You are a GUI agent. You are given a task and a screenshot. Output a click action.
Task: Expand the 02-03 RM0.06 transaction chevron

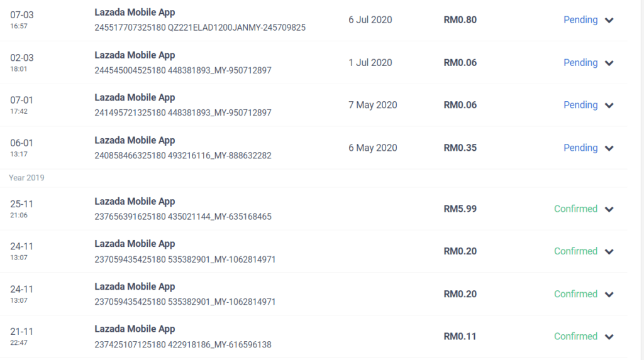click(609, 63)
